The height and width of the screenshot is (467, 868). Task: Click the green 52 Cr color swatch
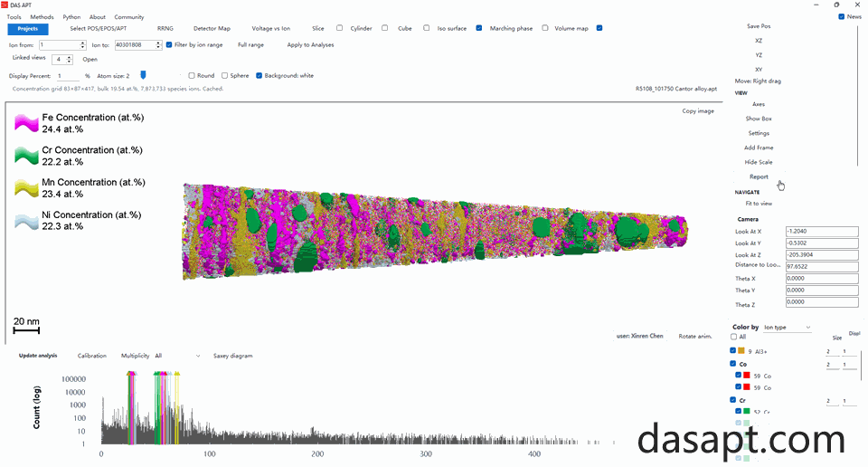point(747,411)
